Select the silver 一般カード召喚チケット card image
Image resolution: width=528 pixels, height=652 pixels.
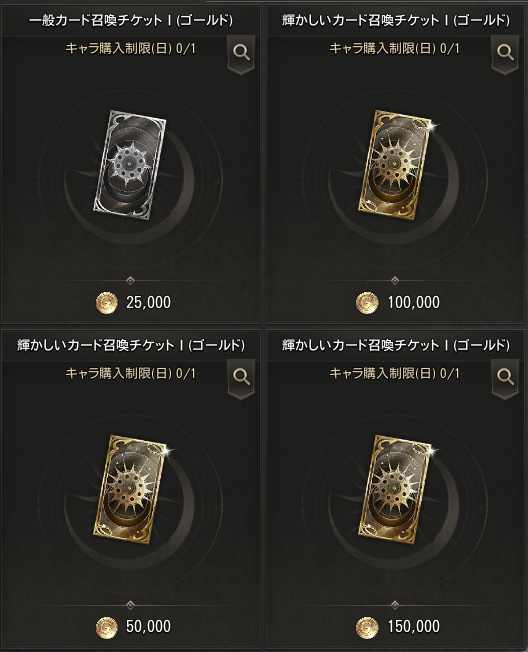(129, 164)
